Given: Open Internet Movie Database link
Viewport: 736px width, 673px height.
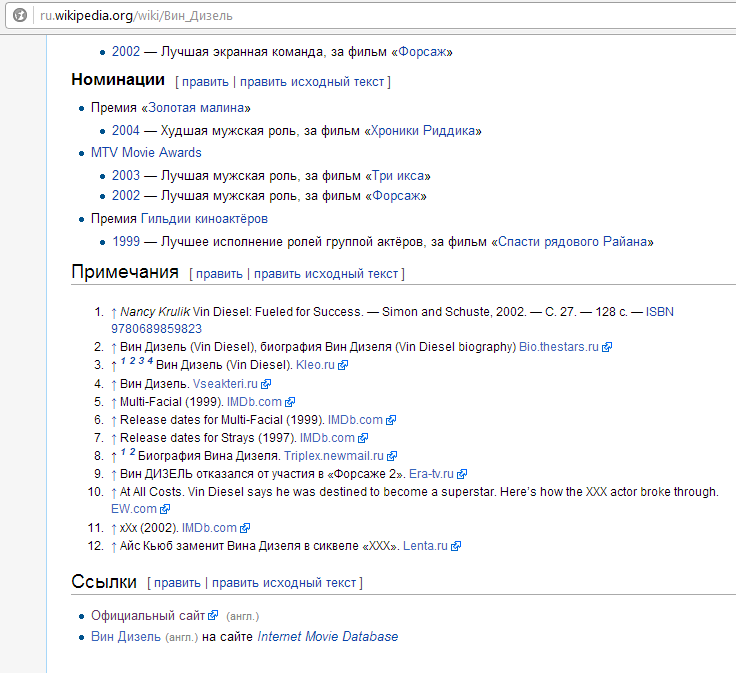Looking at the screenshot, I should pos(327,636).
